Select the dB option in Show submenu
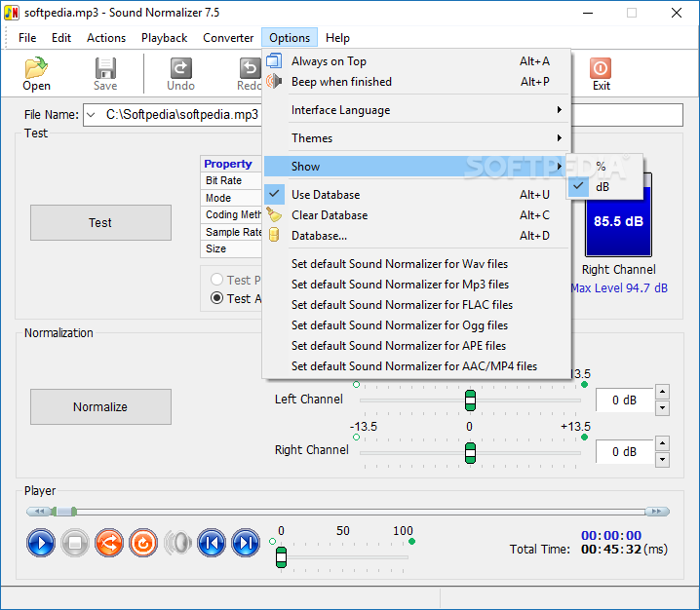700x610 pixels. pos(604,186)
